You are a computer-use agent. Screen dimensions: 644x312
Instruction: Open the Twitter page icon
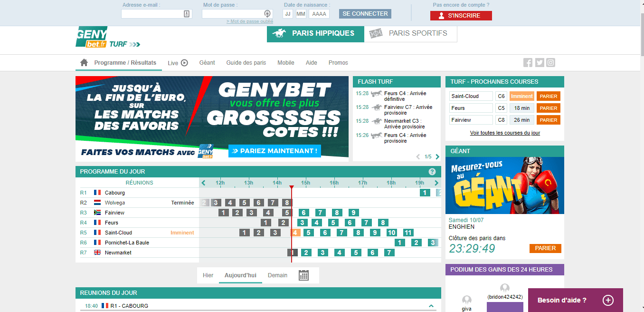(539, 62)
